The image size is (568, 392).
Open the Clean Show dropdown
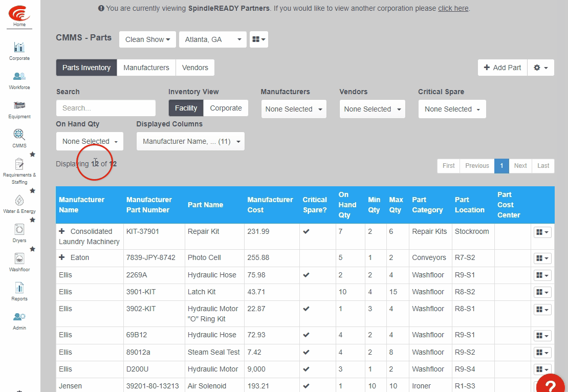click(x=147, y=39)
